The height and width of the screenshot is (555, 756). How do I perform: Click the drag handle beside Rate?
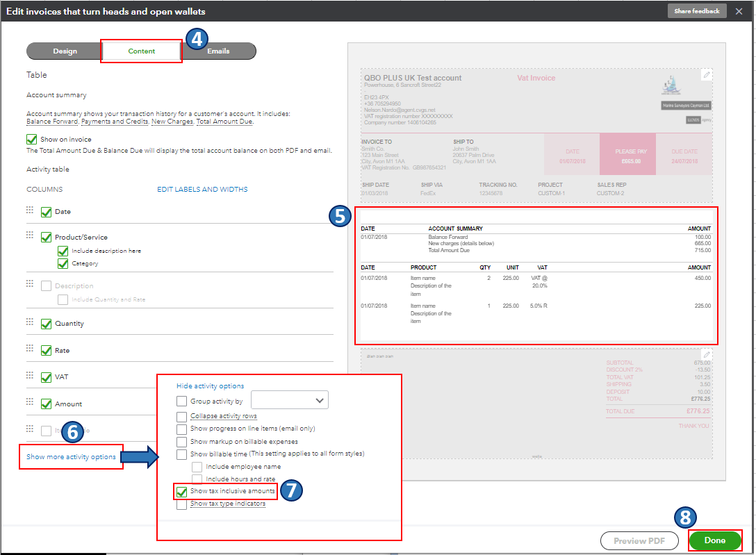(x=30, y=349)
